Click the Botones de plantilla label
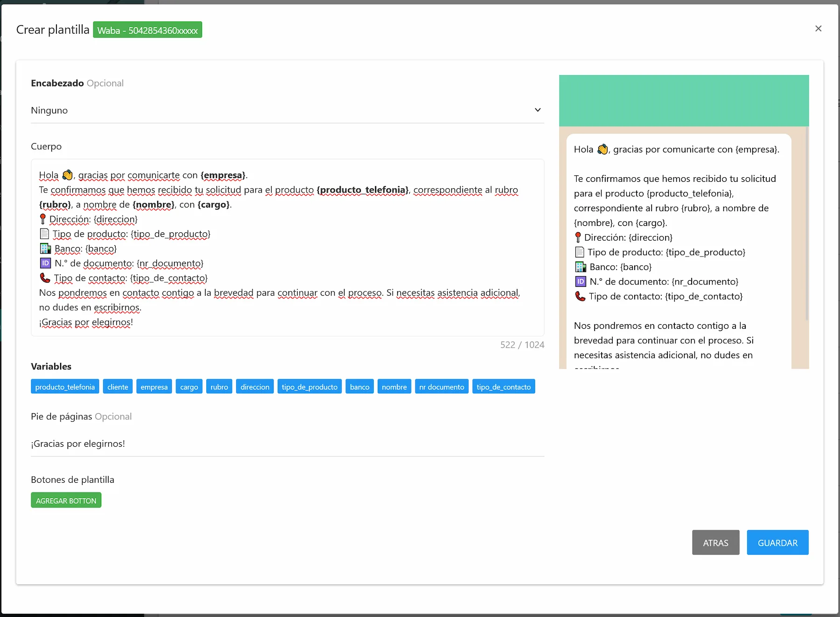Image resolution: width=840 pixels, height=617 pixels. click(72, 479)
